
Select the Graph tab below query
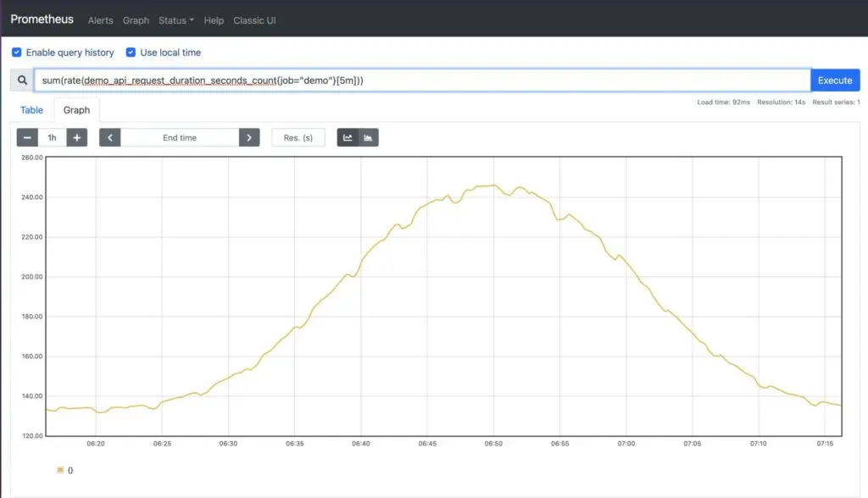tap(76, 110)
